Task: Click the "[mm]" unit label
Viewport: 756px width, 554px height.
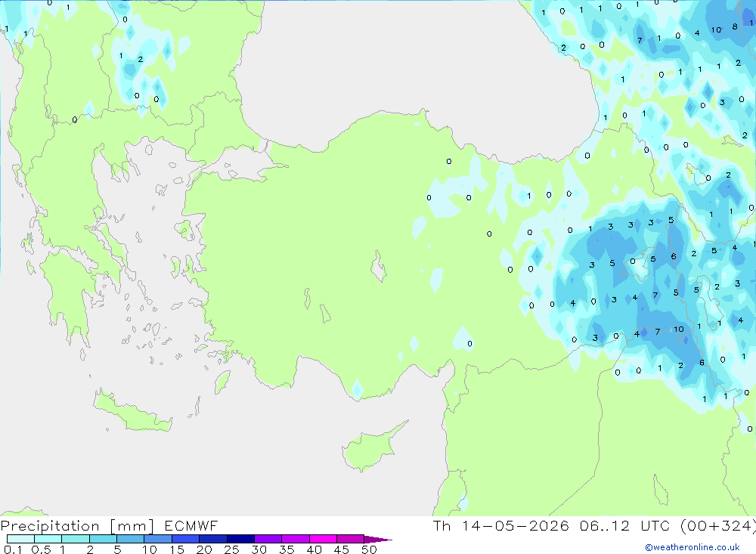Action: [x=132, y=526]
